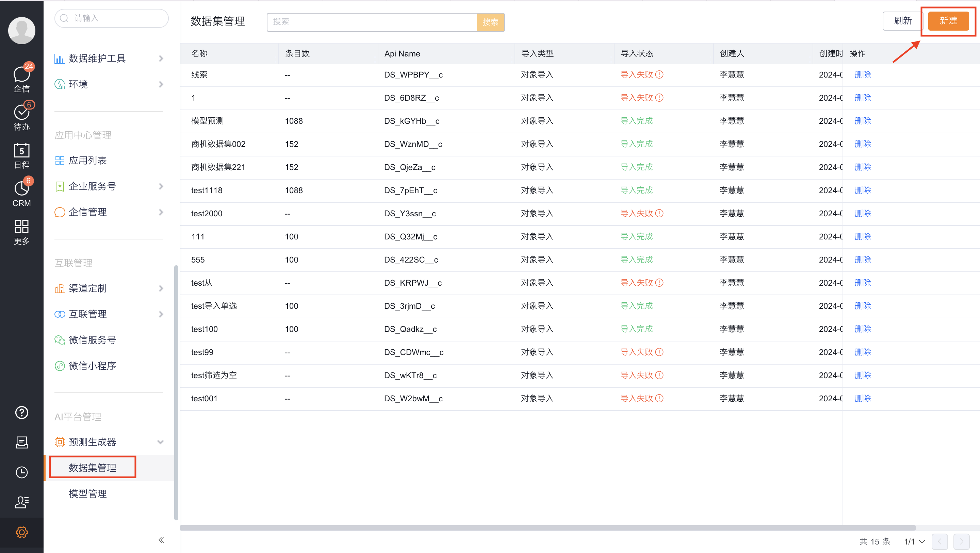Go to next page arrow
This screenshot has width=980, height=553.
point(961,541)
